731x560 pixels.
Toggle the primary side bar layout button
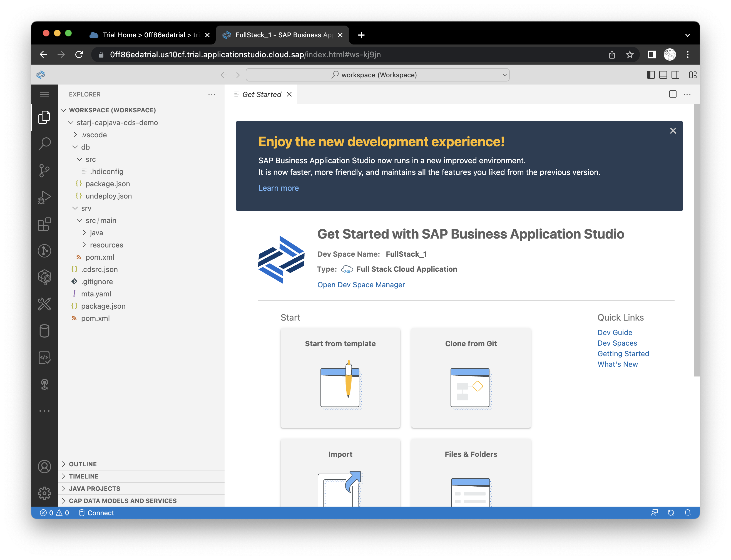[650, 75]
